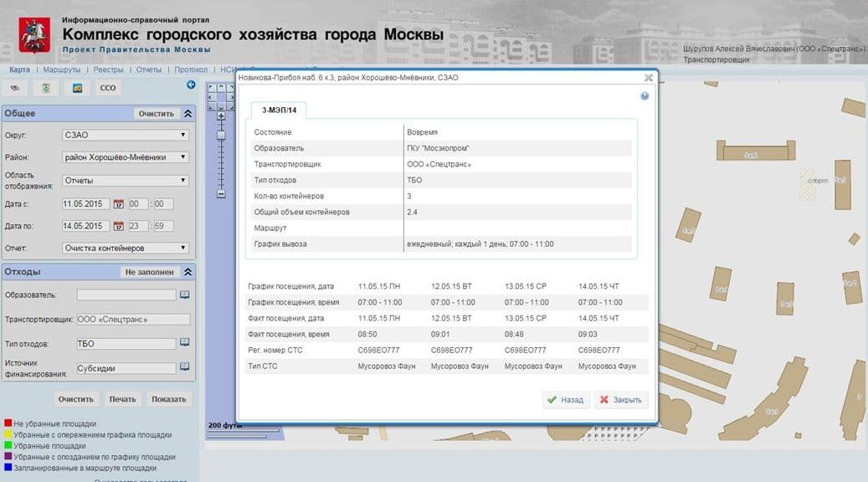Click the Тип отходов field with ТБО
This screenshot has width=868, height=482.
pyautogui.click(x=126, y=344)
